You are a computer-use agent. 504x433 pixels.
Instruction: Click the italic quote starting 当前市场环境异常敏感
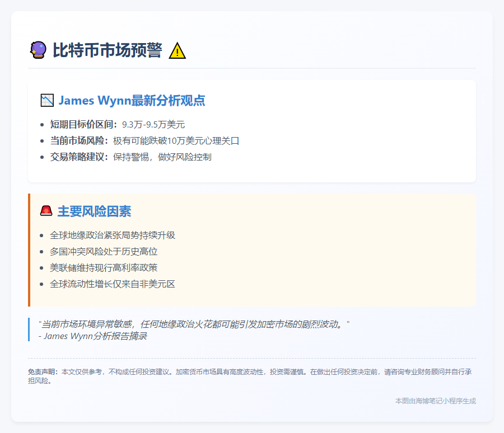click(194, 324)
